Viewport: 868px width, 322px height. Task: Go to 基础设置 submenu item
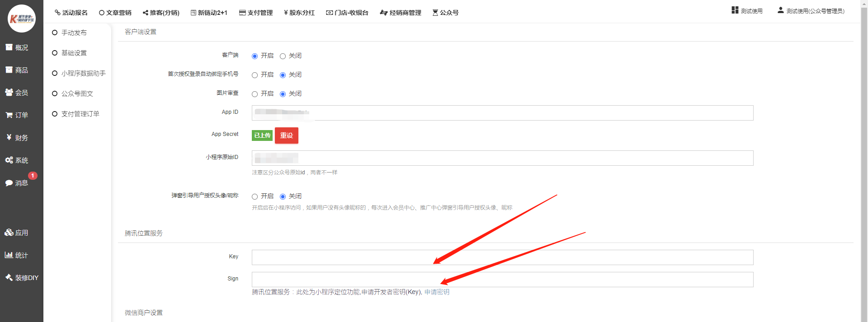74,53
